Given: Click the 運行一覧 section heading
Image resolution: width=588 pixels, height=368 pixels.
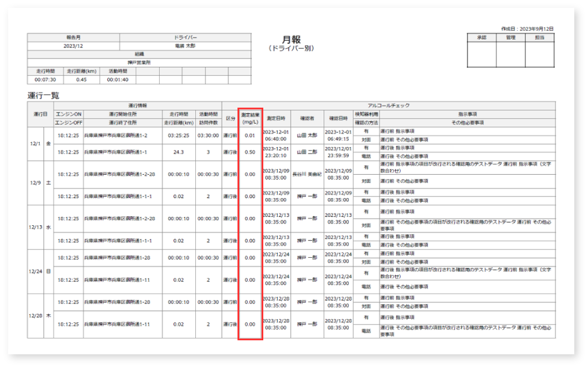Looking at the screenshot, I should click(43, 96).
